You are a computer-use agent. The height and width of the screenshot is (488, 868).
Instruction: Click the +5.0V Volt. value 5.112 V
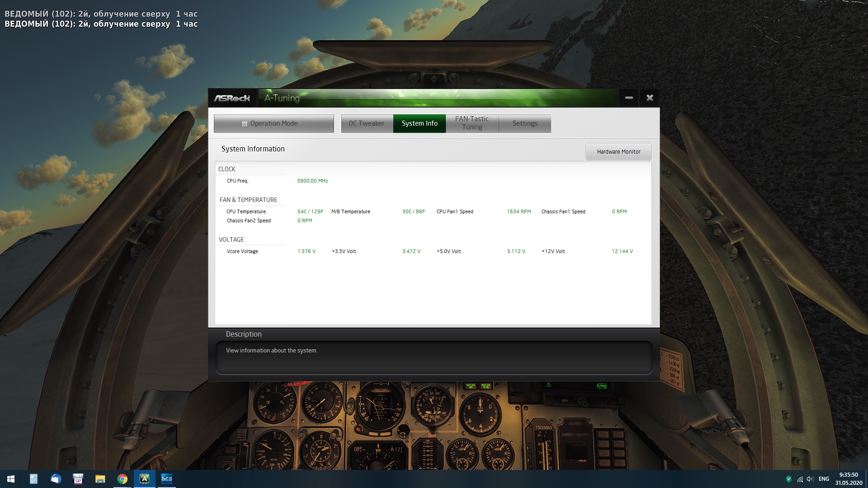coord(516,251)
